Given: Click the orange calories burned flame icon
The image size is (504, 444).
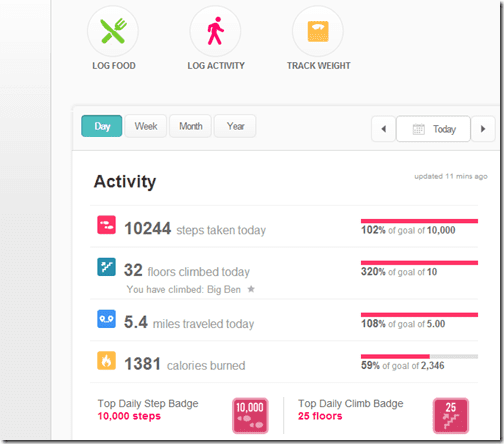Looking at the screenshot, I should pos(106,361).
